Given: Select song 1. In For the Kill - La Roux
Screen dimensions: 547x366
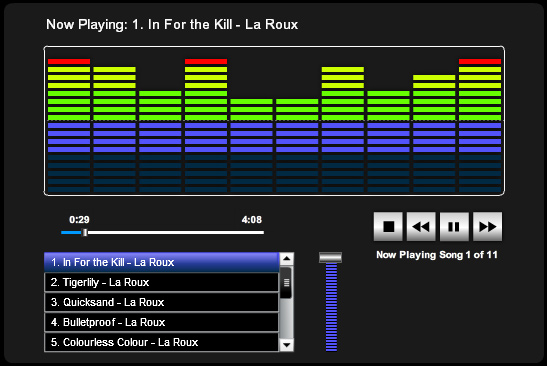Looking at the screenshot, I should [x=162, y=262].
